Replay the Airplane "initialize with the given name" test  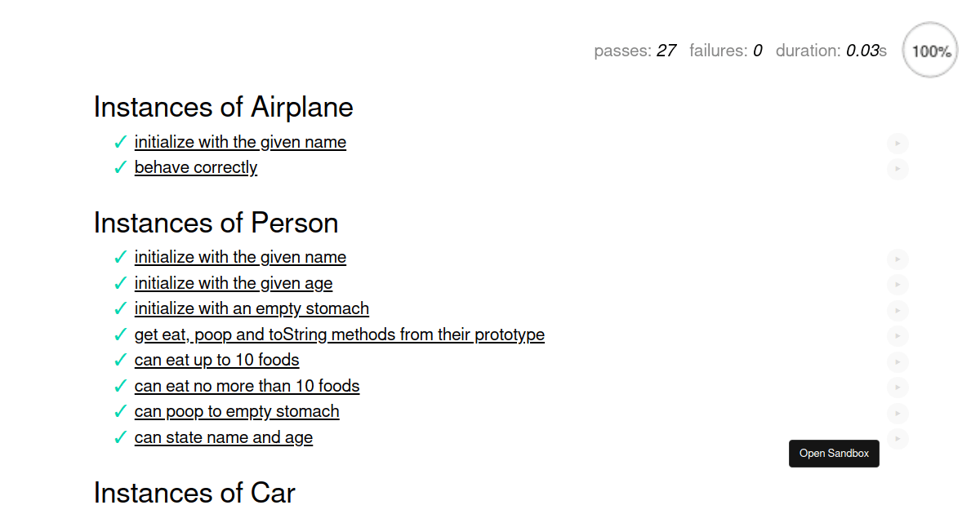point(898,144)
